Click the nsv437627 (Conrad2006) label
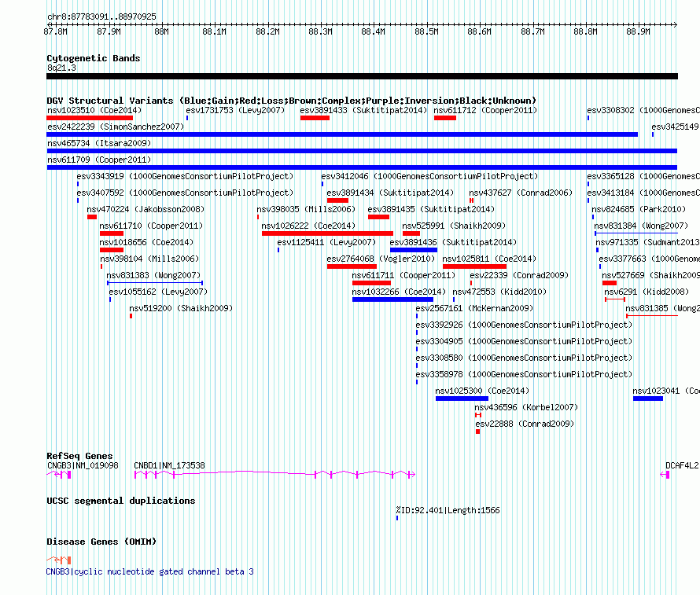 click(521, 193)
